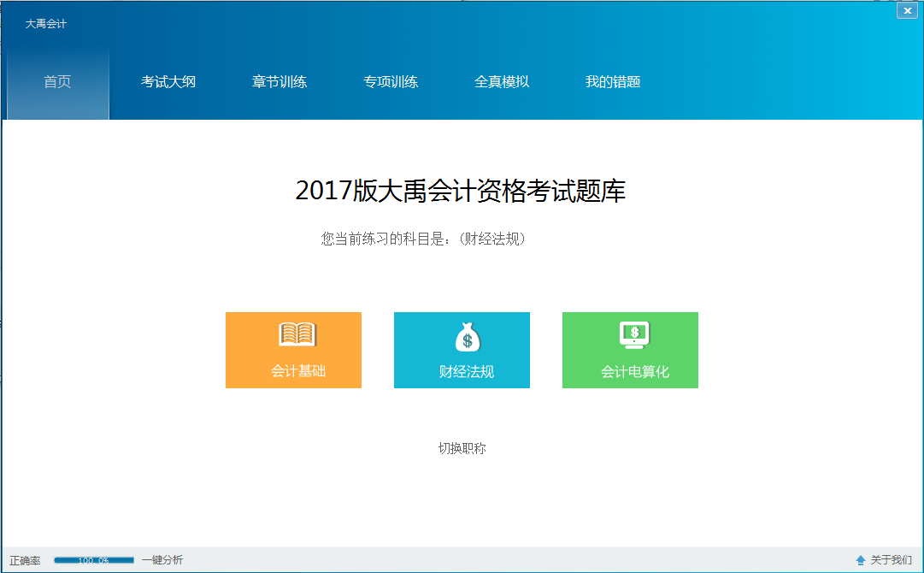Select the 会计基础 subject label
This screenshot has width=924, height=573.
click(298, 372)
